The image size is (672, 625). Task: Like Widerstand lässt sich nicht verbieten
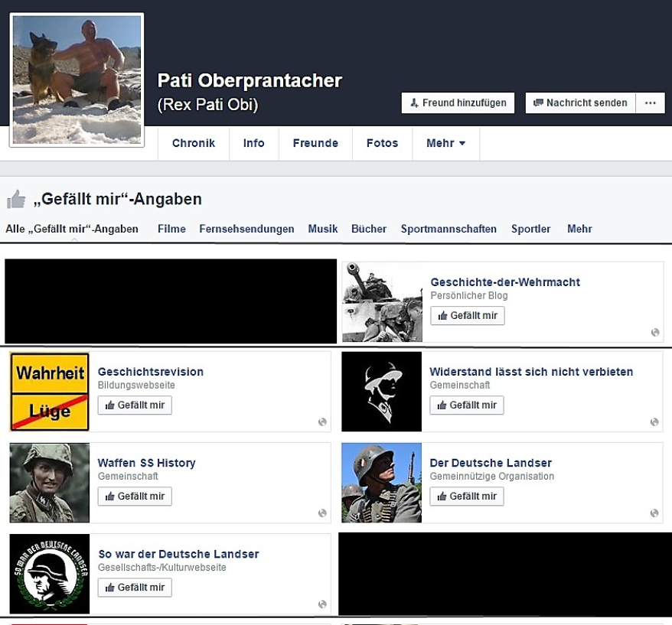467,405
